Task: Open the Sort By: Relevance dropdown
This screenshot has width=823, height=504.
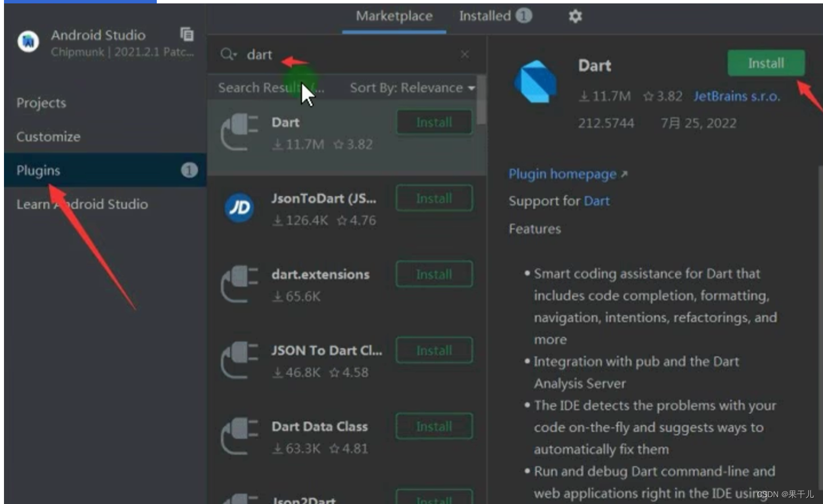Action: tap(413, 88)
